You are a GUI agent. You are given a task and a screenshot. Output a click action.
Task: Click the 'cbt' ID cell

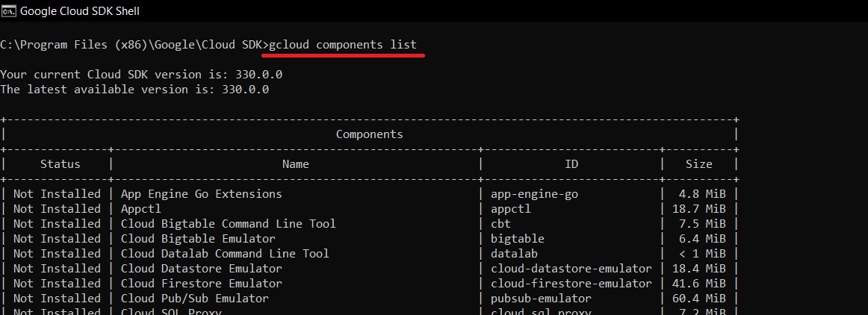pos(501,224)
